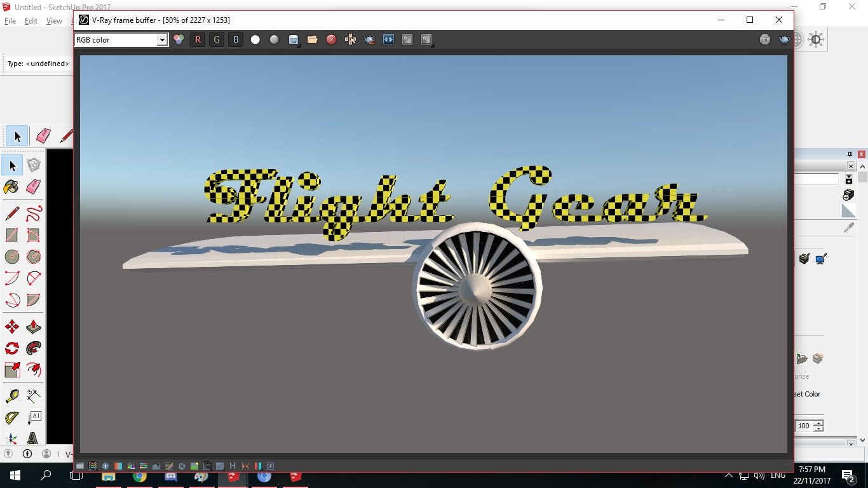Click the opacity stepper arrows

tap(818, 426)
